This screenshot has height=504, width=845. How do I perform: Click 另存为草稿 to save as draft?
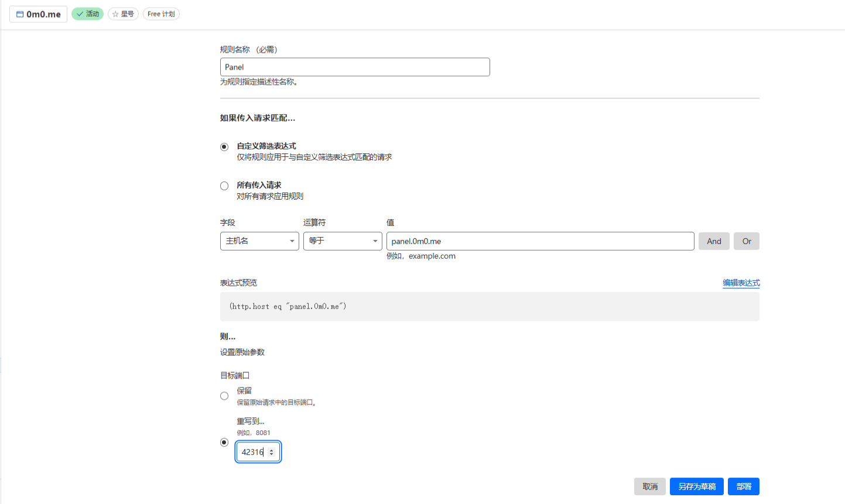point(696,486)
